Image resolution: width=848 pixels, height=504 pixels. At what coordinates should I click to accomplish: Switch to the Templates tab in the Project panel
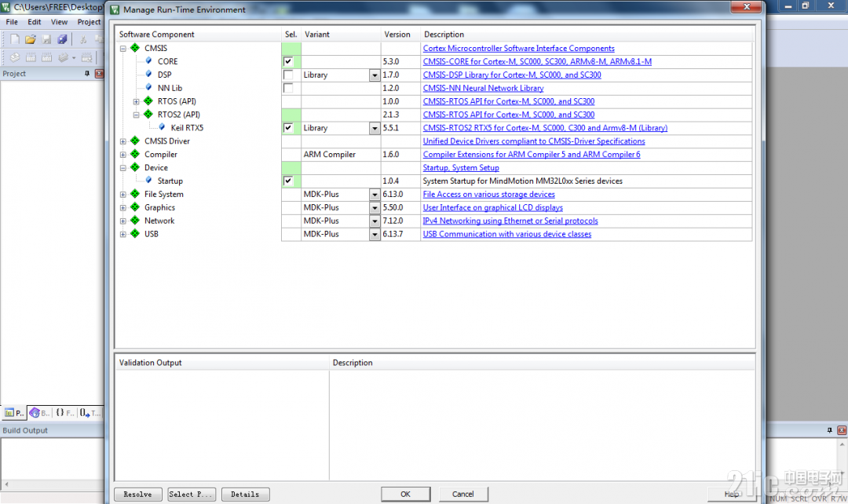point(90,413)
